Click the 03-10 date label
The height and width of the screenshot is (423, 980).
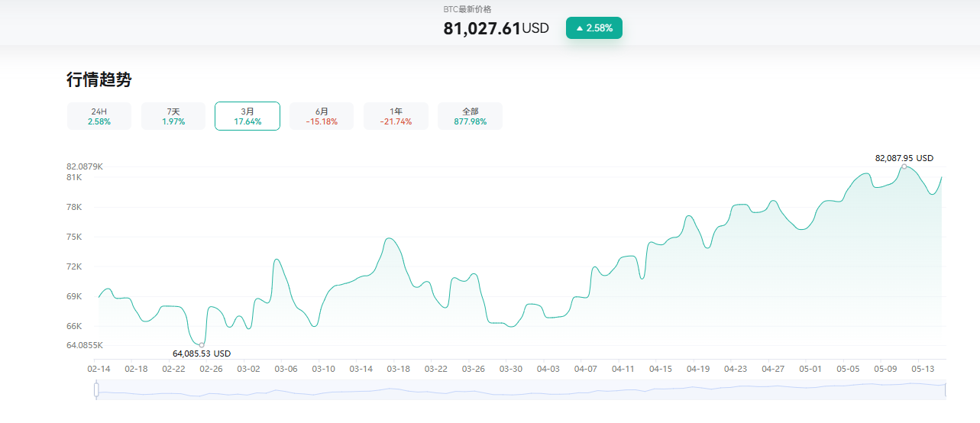[323, 369]
